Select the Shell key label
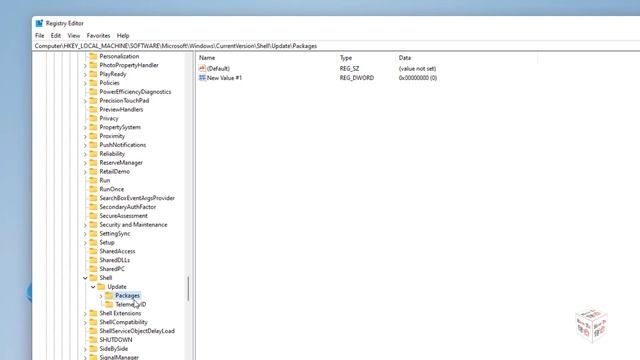The width and height of the screenshot is (640, 360). pyautogui.click(x=106, y=278)
